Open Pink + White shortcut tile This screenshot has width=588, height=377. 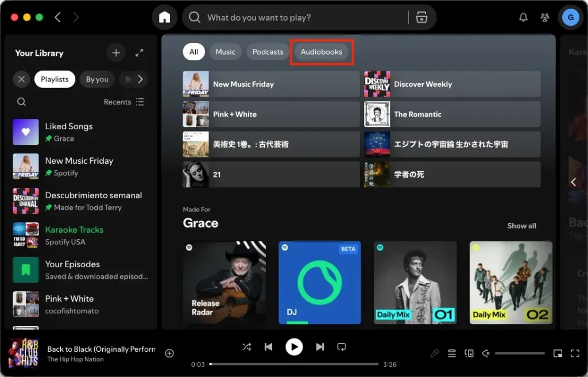point(271,114)
